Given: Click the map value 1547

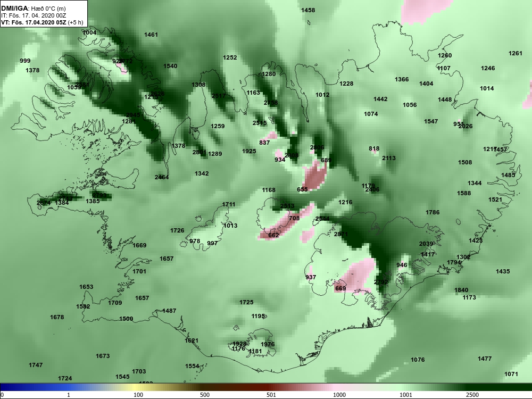Looking at the screenshot, I should (431, 121).
